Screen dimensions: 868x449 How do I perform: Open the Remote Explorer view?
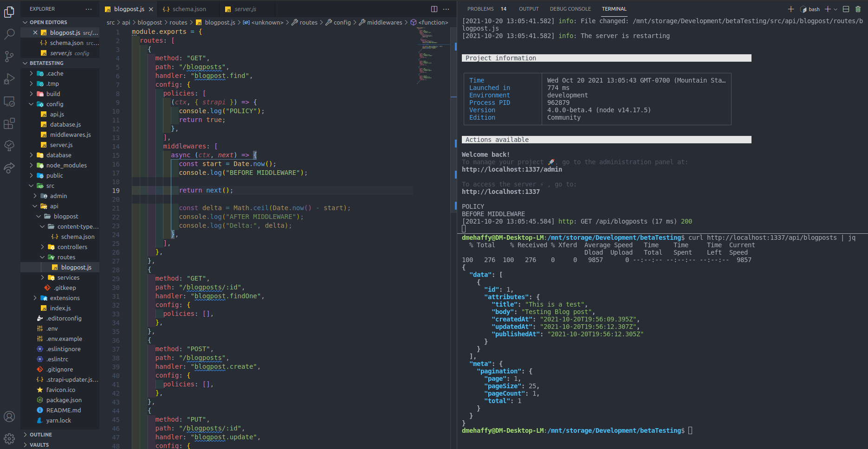(9, 101)
